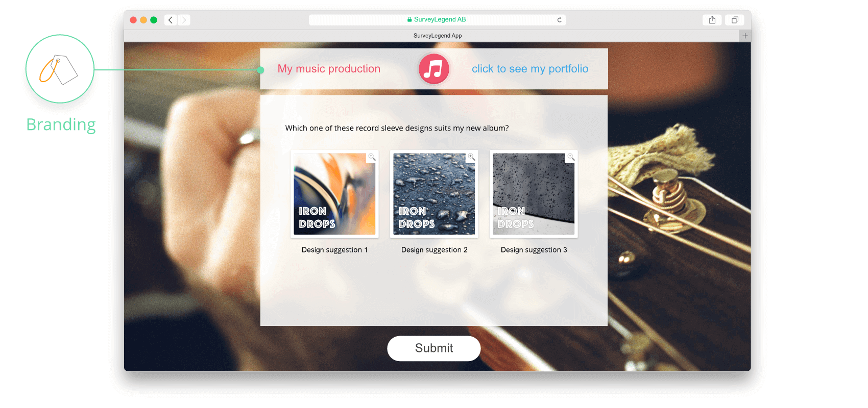Open the browser tabs overview icon
This screenshot has height=408, width=868.
tap(735, 20)
